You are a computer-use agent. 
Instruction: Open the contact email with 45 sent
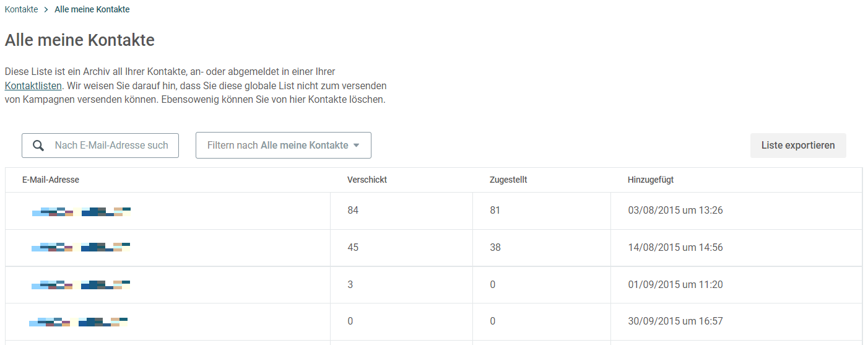click(x=81, y=247)
